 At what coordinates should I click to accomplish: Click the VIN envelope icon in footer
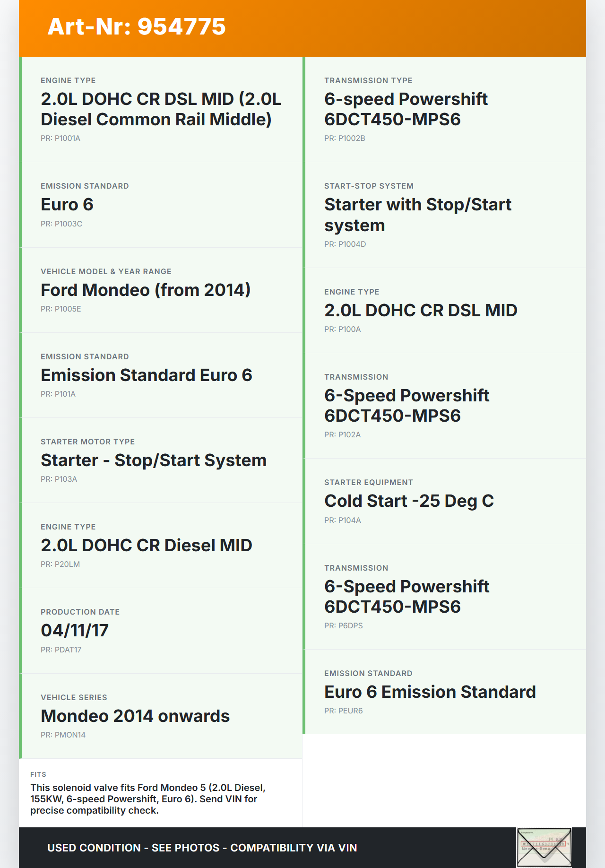tap(544, 847)
